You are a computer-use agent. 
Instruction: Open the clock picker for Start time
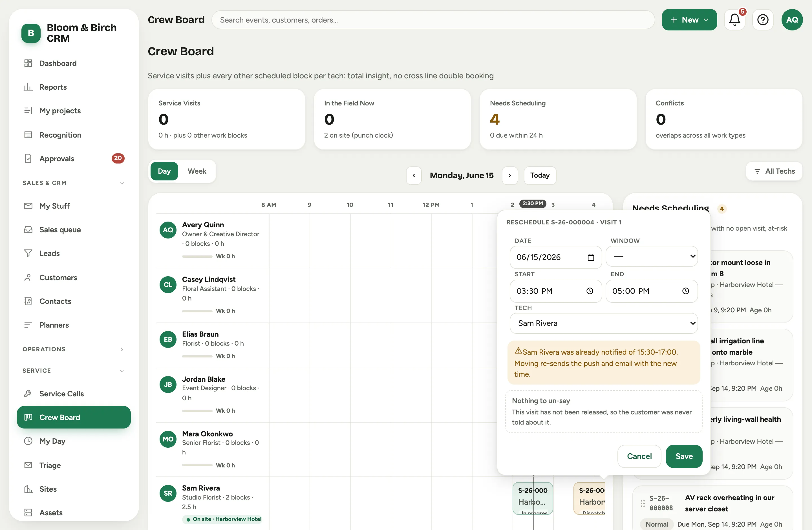pos(590,291)
